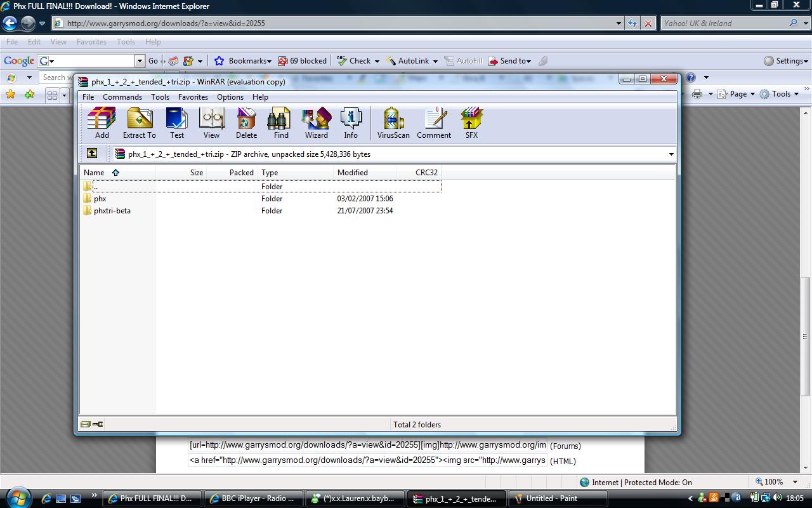Click the HTML embed code field
Image resolution: width=812 pixels, height=508 pixels.
coord(367,460)
